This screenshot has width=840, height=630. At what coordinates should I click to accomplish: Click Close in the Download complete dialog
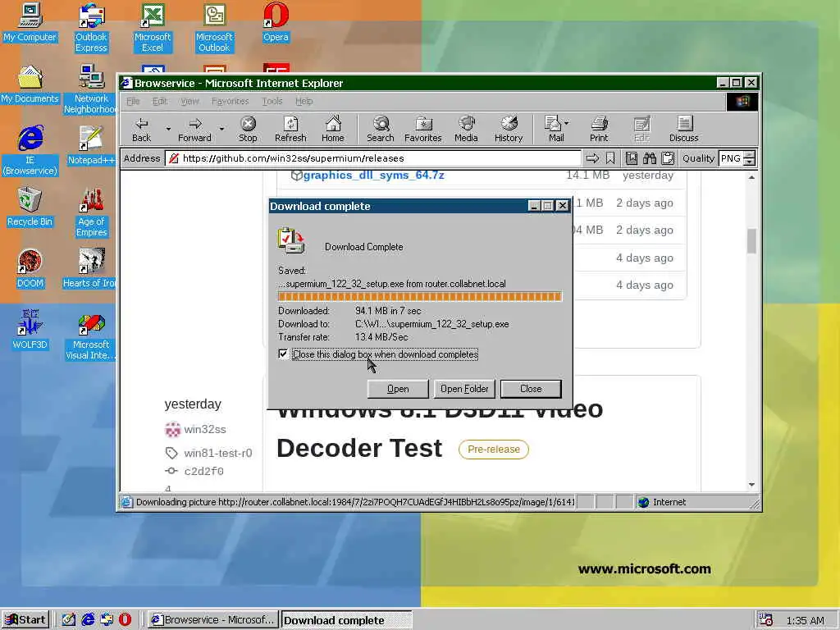tap(531, 389)
